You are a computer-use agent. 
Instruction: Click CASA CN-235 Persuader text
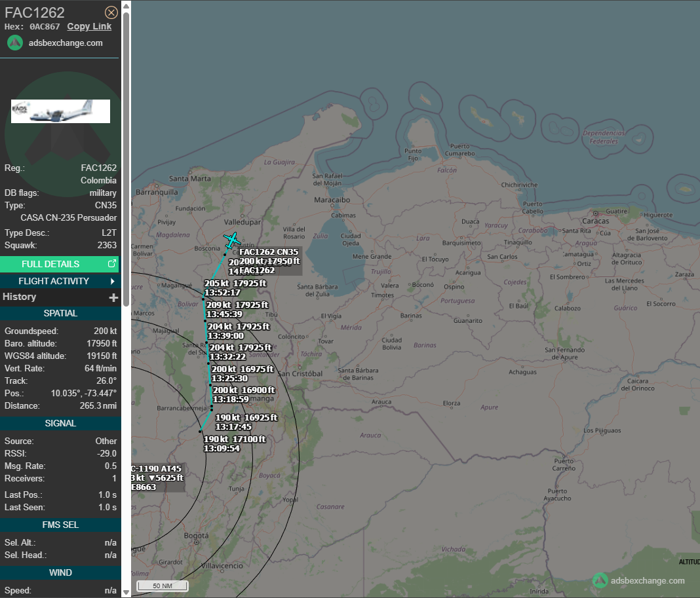(69, 217)
